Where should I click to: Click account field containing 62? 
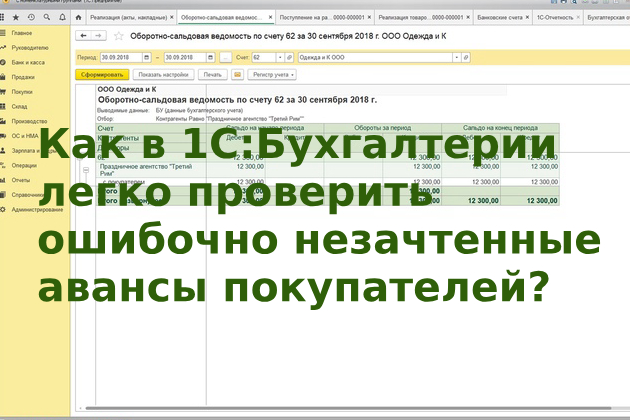(x=264, y=57)
